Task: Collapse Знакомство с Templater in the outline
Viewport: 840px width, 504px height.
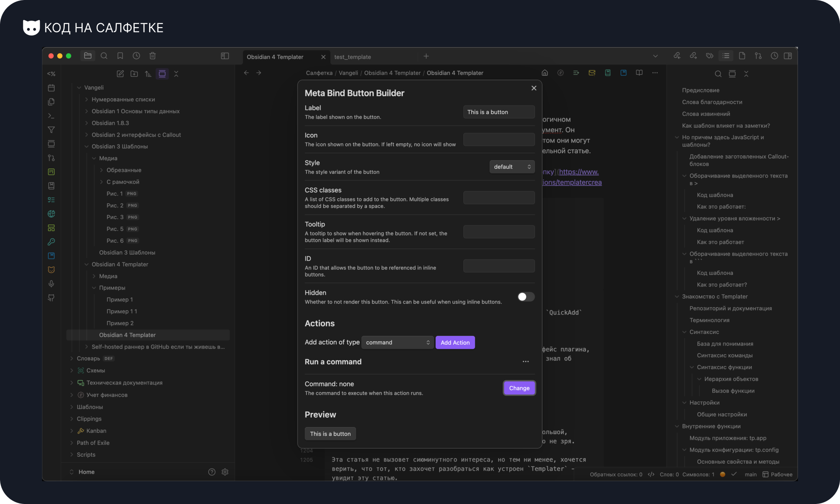Action: 677,297
